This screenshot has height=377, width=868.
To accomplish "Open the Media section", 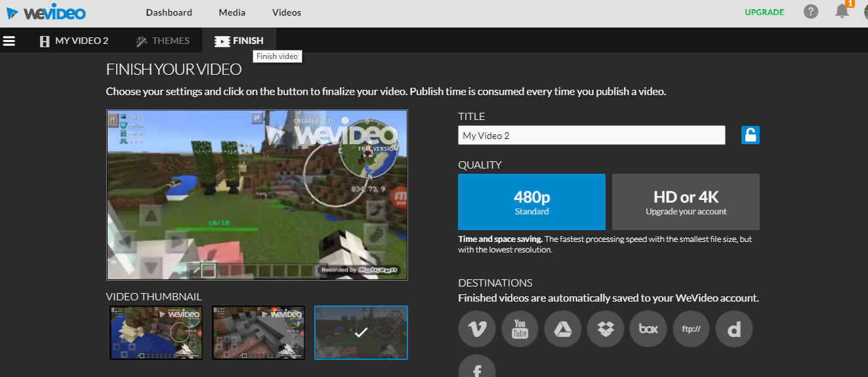I will tap(232, 12).
